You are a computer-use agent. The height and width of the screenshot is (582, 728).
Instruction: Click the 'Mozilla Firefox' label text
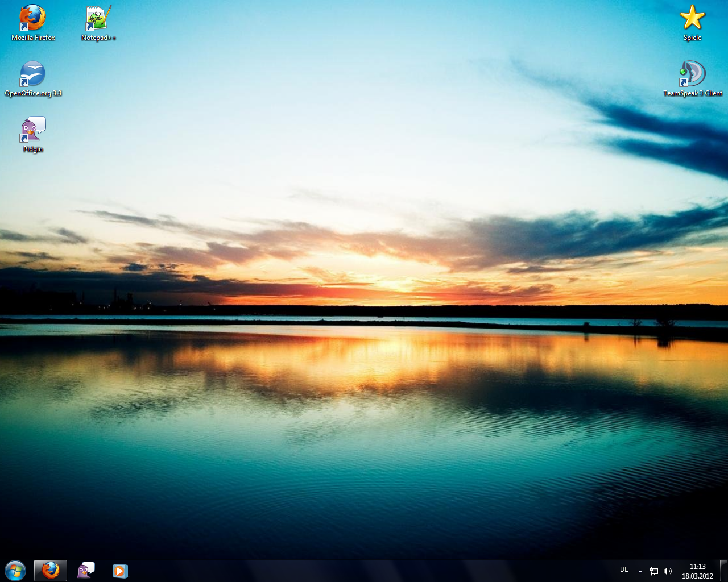pos(33,38)
